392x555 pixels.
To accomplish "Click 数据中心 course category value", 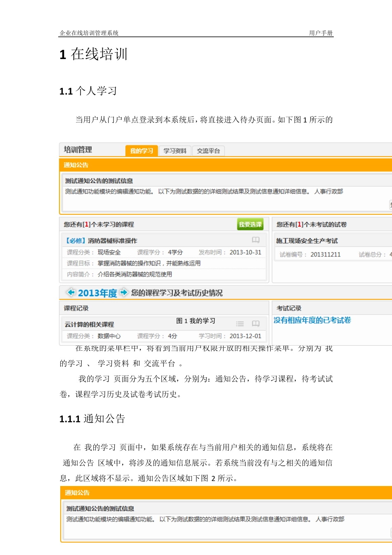I will pyautogui.click(x=109, y=336).
